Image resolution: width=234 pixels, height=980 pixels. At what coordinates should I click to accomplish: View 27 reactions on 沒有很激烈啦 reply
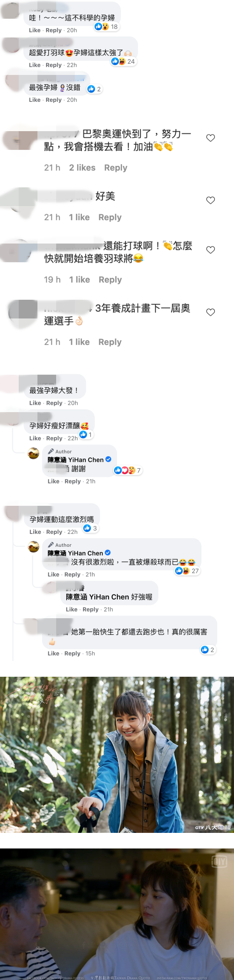pyautogui.click(x=187, y=571)
